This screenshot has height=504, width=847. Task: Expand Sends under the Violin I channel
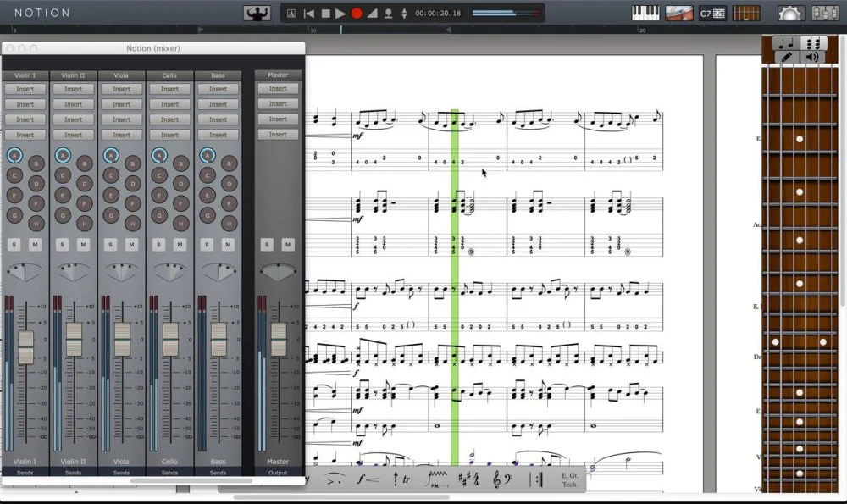(x=25, y=473)
